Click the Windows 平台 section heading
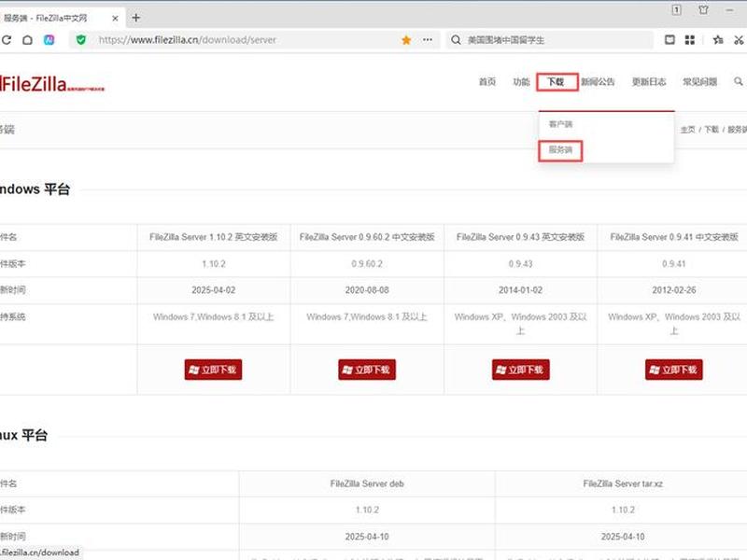Image resolution: width=747 pixels, height=560 pixels. pos(35,189)
